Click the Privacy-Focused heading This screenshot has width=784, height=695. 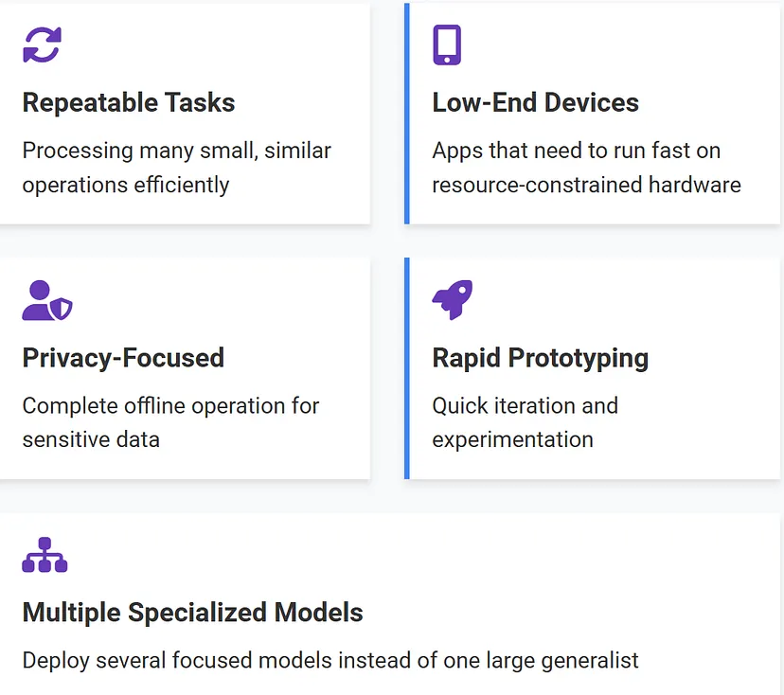[123, 358]
